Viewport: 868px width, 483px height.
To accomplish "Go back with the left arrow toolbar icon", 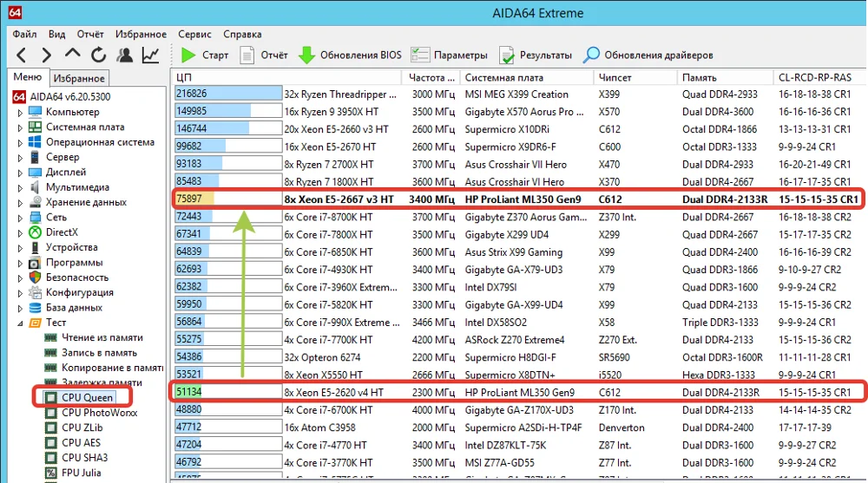I will pyautogui.click(x=21, y=55).
